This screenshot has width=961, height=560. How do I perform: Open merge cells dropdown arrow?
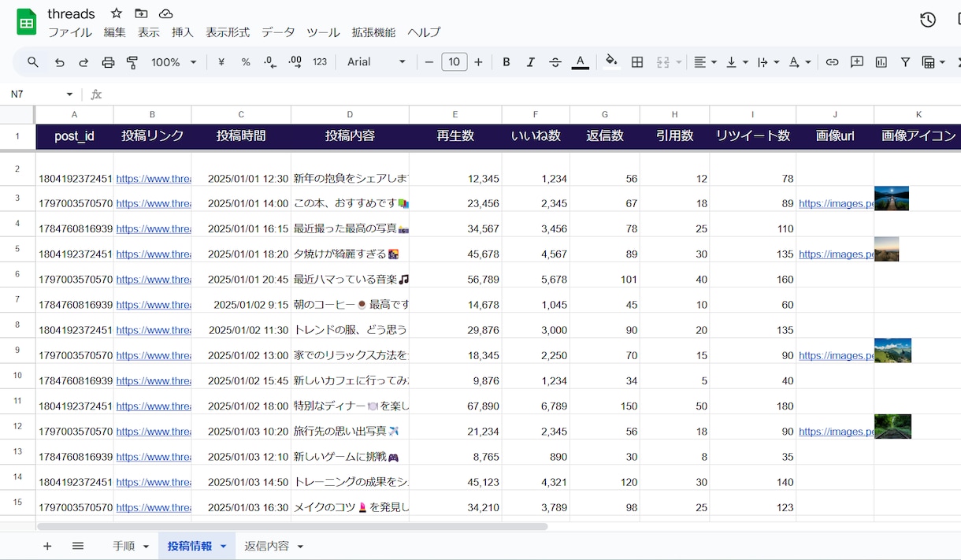[678, 62]
